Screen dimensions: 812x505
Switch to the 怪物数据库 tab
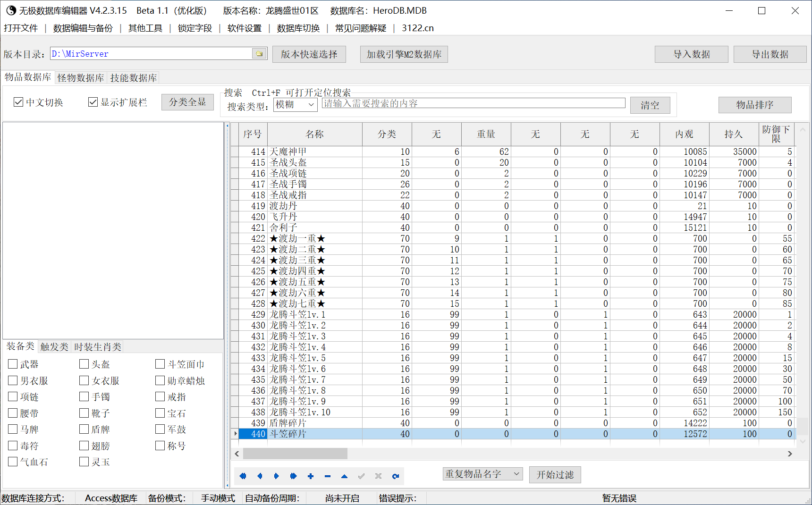(81, 78)
